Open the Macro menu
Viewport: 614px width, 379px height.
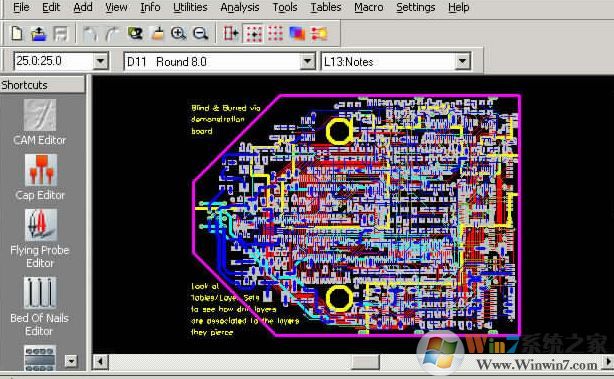tap(368, 7)
